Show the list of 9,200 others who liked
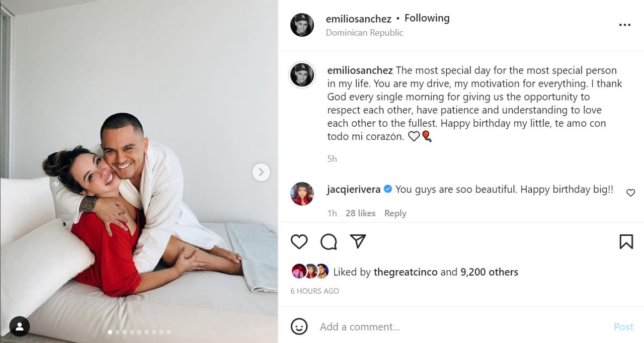Image resolution: width=644 pixels, height=343 pixels. click(489, 272)
